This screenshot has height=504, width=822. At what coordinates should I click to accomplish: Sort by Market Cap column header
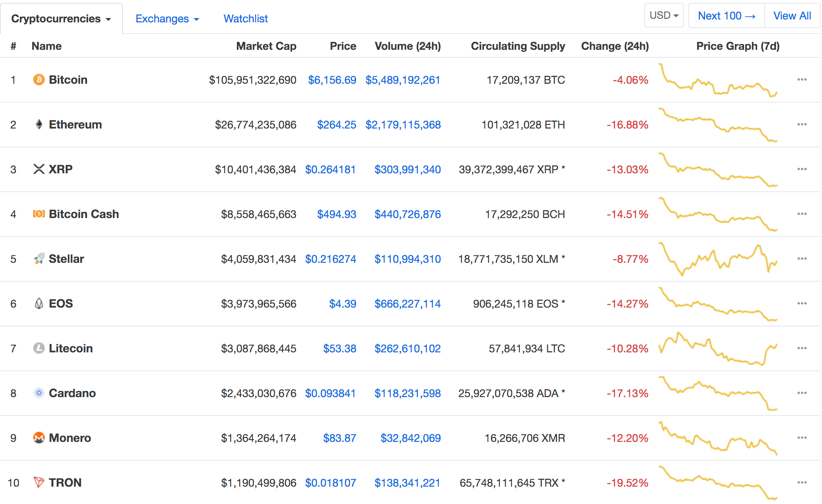click(x=266, y=46)
